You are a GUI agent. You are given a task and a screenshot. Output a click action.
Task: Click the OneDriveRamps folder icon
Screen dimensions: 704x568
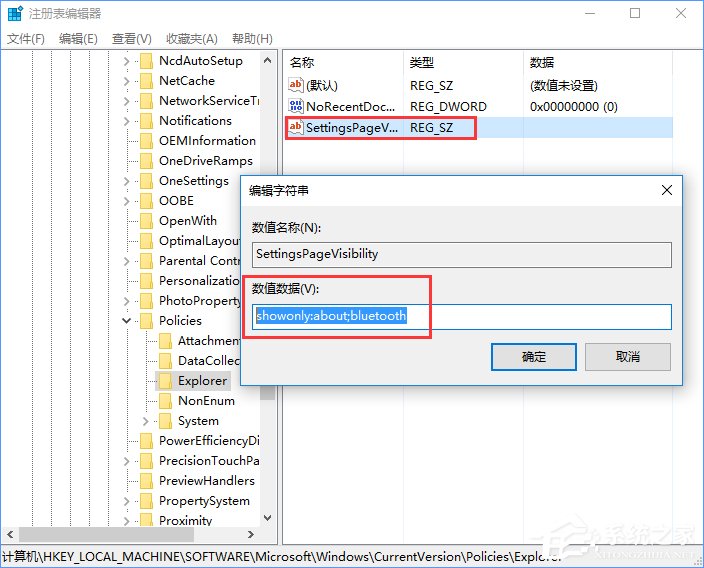pos(146,161)
